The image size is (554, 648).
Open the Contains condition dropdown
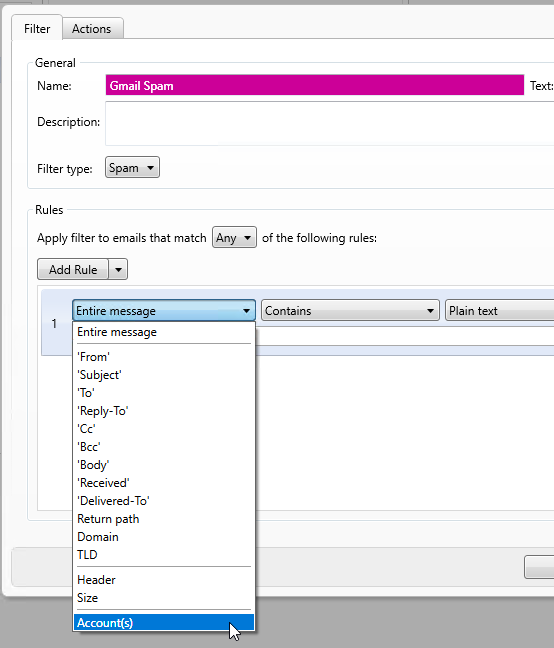[350, 310]
